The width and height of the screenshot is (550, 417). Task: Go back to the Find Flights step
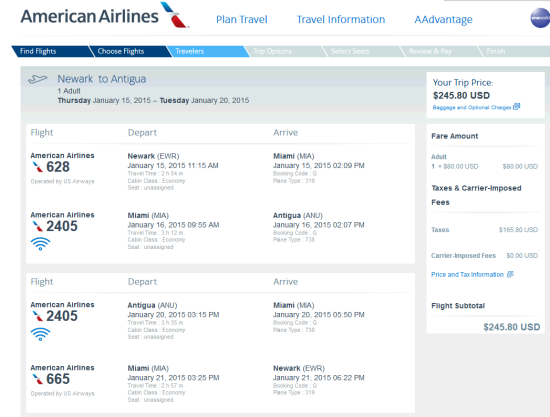pos(50,51)
